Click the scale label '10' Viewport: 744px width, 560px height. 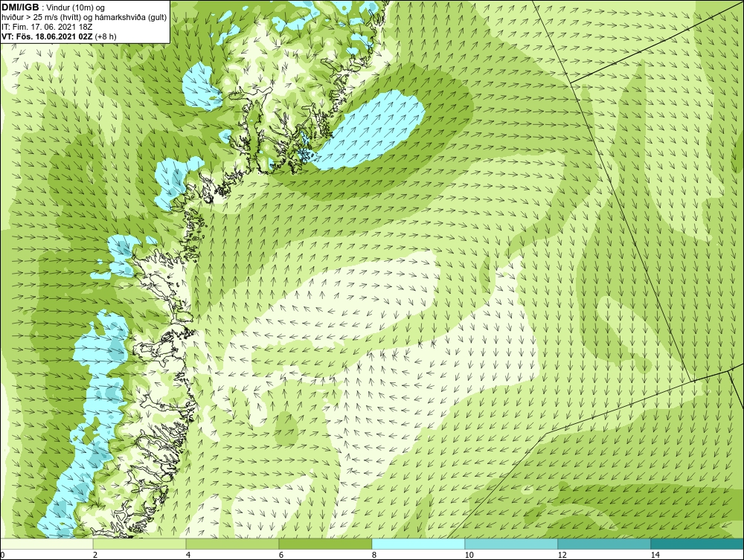point(469,556)
